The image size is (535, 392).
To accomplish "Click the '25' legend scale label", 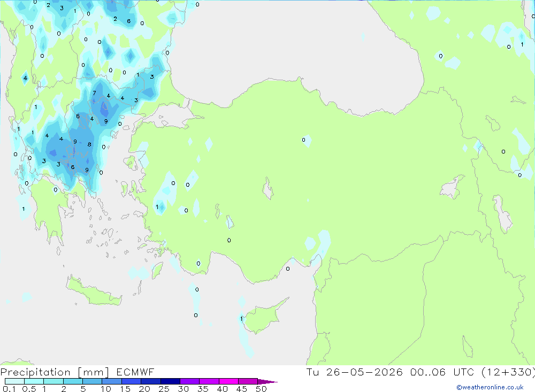I will click(164, 389).
